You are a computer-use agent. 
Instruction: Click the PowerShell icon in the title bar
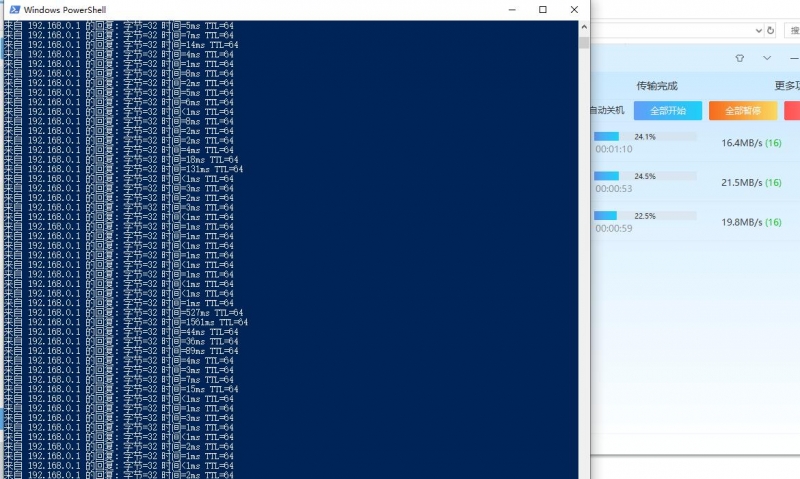click(13, 9)
